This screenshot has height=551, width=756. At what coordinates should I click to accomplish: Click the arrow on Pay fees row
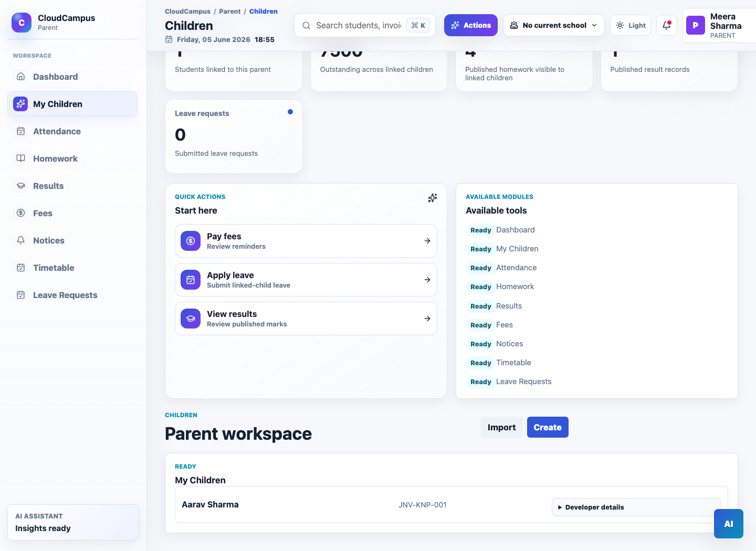[427, 241]
